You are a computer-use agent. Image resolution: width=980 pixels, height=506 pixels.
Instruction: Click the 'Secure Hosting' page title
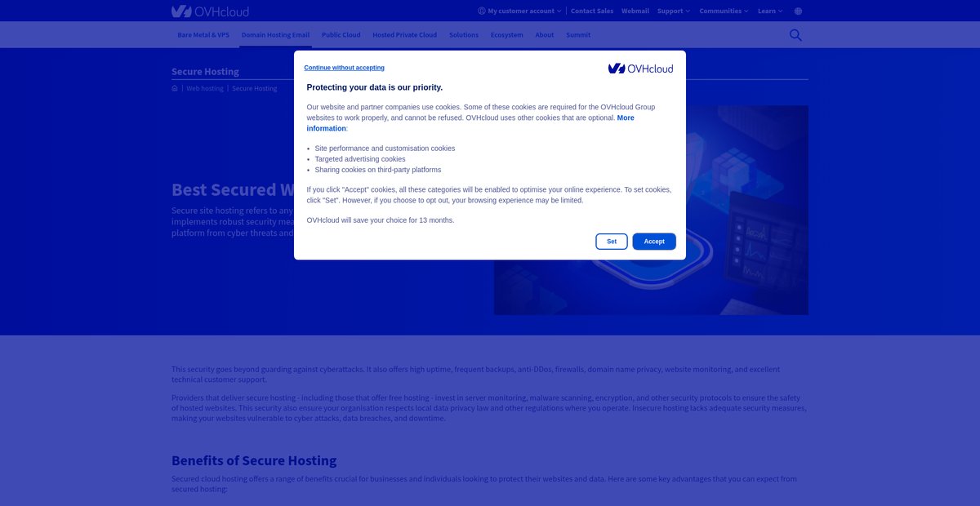[205, 72]
